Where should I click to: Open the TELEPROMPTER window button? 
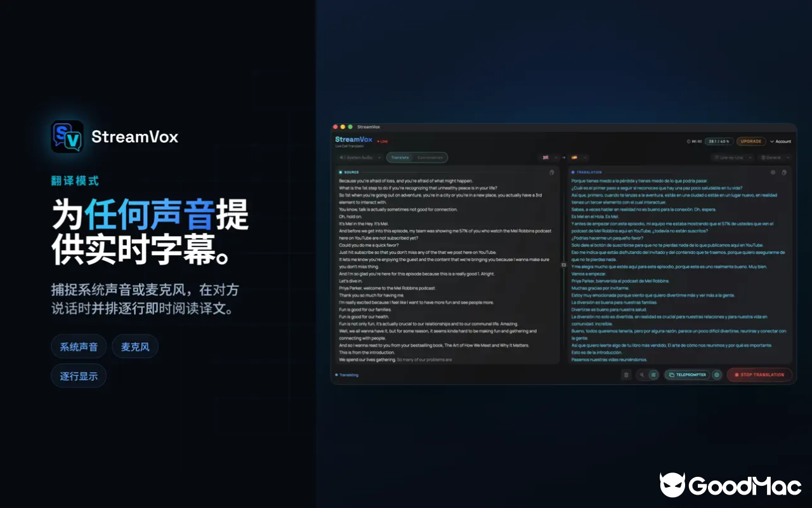click(x=687, y=375)
